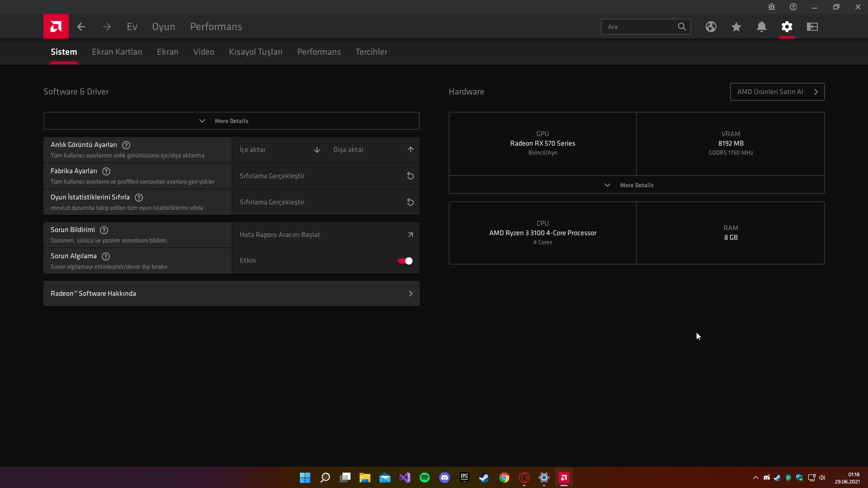This screenshot has width=868, height=488.
Task: Show help for Sorun Algılama
Action: [x=106, y=256]
